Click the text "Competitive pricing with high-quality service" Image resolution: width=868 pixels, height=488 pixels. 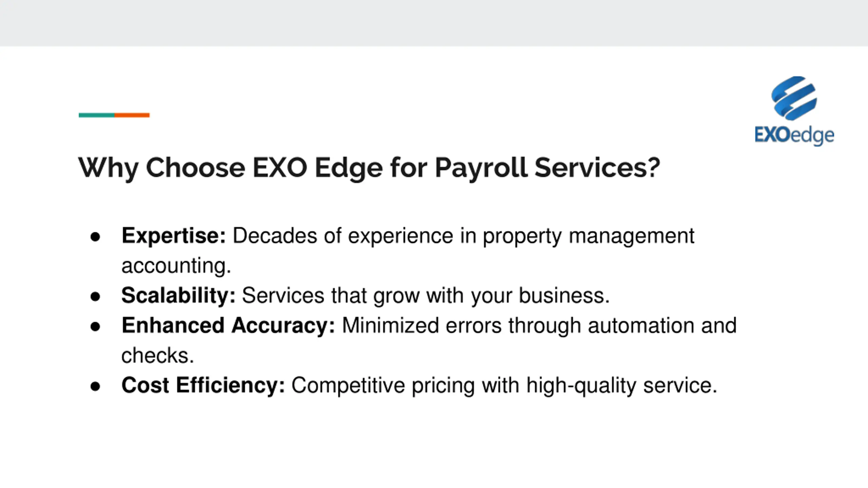click(504, 385)
